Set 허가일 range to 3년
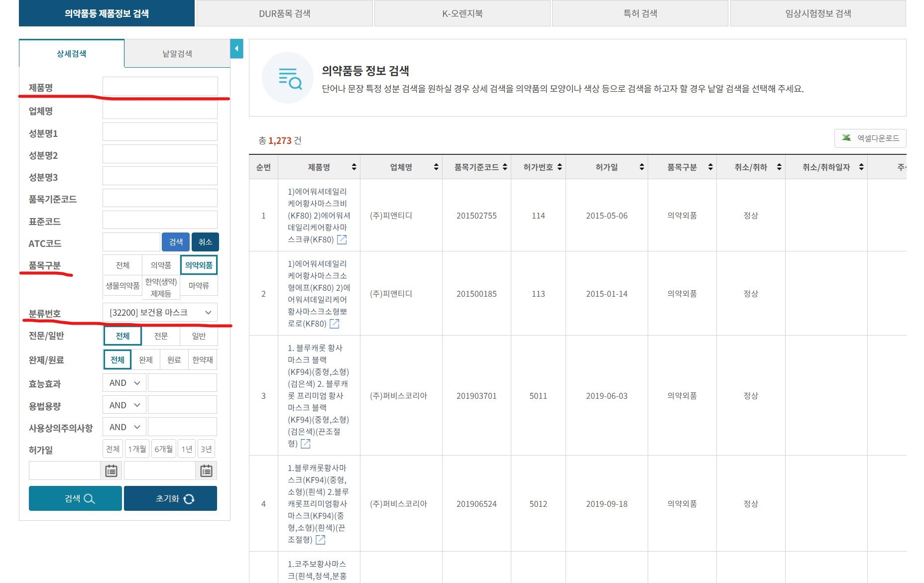924x583 pixels. [x=206, y=449]
